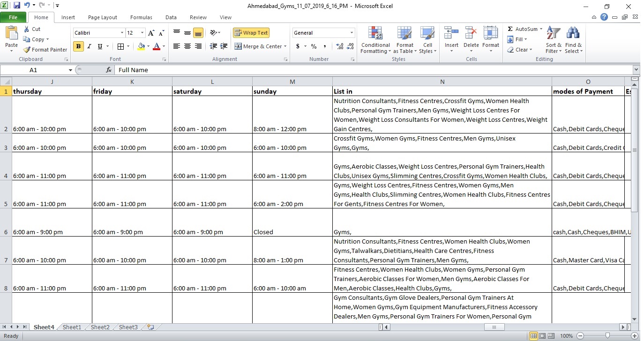This screenshot has width=644, height=341.
Task: Toggle the Wrap Text option
Action: point(251,33)
